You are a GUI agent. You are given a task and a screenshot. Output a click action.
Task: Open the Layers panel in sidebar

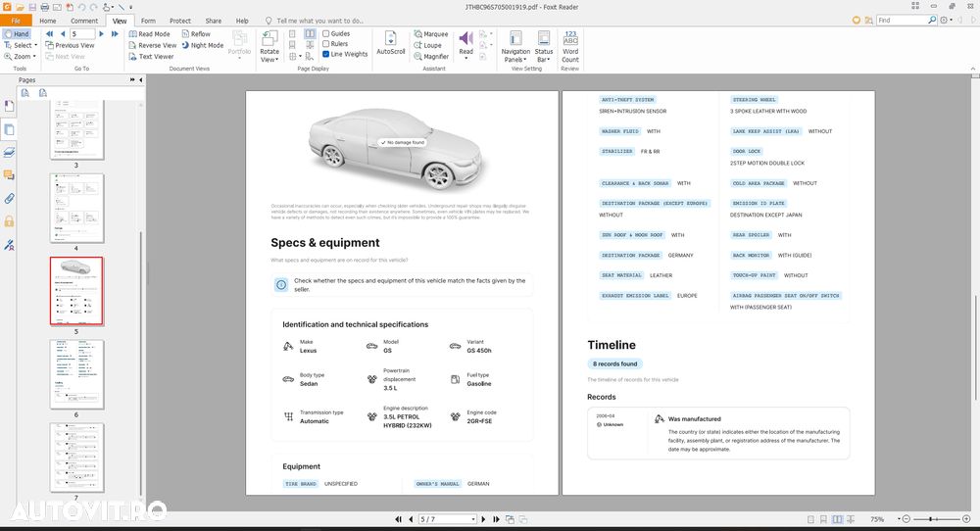pyautogui.click(x=9, y=152)
